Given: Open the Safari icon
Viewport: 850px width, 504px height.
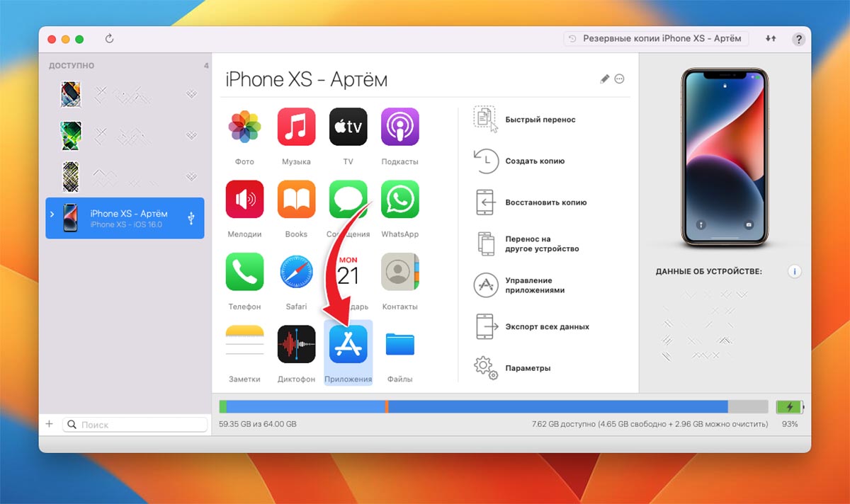Looking at the screenshot, I should point(296,272).
